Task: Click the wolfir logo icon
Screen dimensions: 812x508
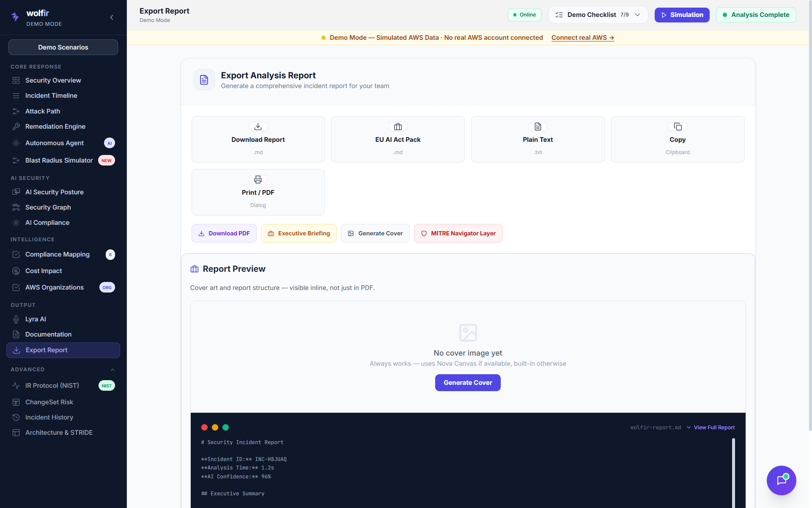Action: 15,17
